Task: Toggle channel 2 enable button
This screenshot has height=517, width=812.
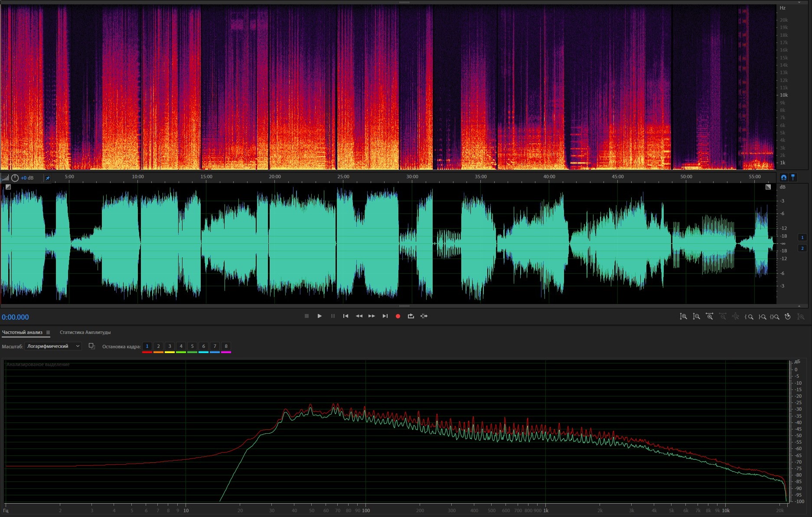Action: (x=802, y=248)
